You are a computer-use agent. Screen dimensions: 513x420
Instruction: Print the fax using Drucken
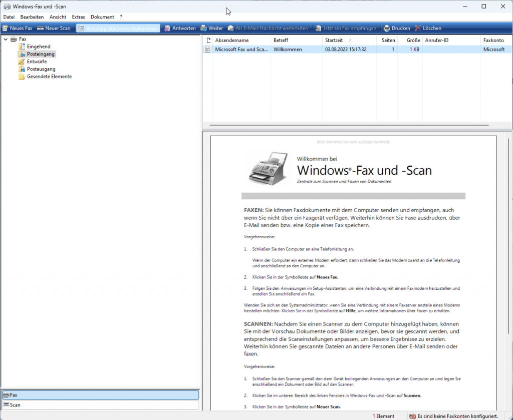click(x=397, y=28)
